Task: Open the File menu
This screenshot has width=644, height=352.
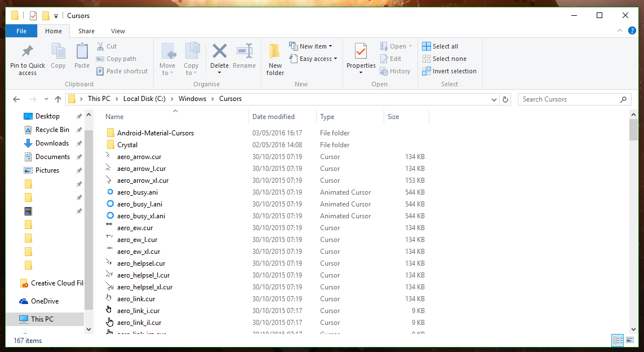Action: click(21, 30)
